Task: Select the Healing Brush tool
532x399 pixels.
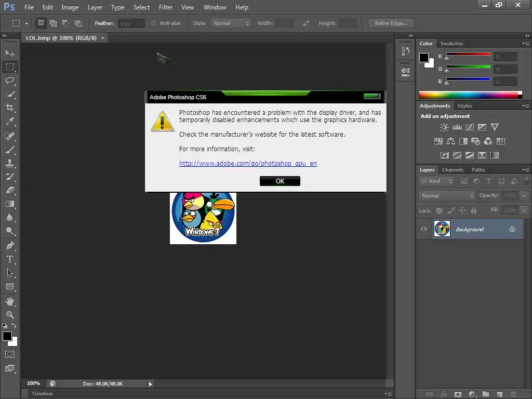Action: point(10,136)
